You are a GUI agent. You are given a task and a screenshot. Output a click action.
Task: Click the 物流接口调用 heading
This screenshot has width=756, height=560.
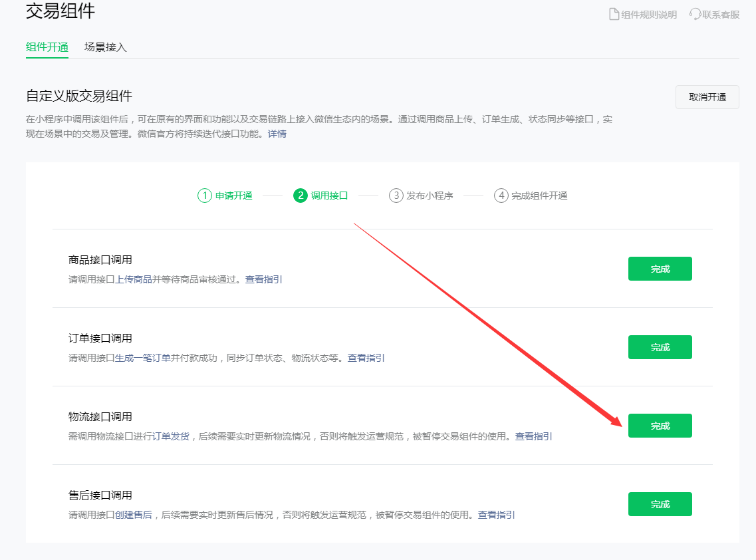pos(100,417)
